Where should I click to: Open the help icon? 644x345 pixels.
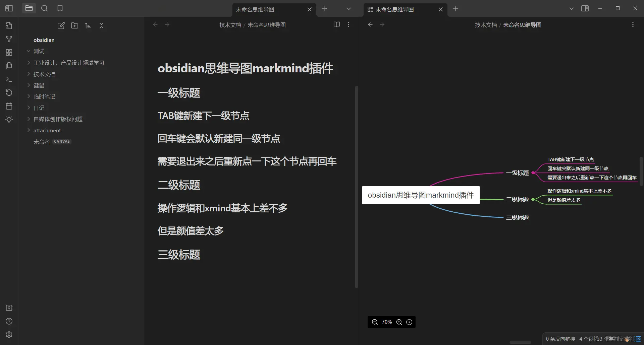click(9, 321)
